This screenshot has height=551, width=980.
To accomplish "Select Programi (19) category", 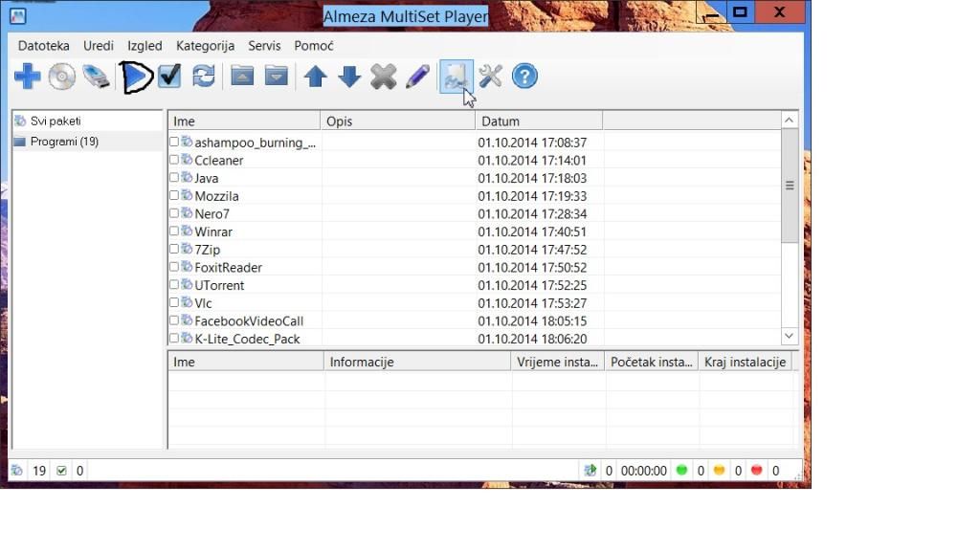I will click(x=64, y=142).
